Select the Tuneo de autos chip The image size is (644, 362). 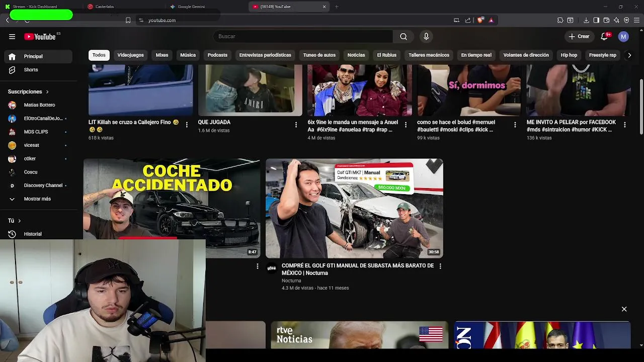click(x=319, y=55)
